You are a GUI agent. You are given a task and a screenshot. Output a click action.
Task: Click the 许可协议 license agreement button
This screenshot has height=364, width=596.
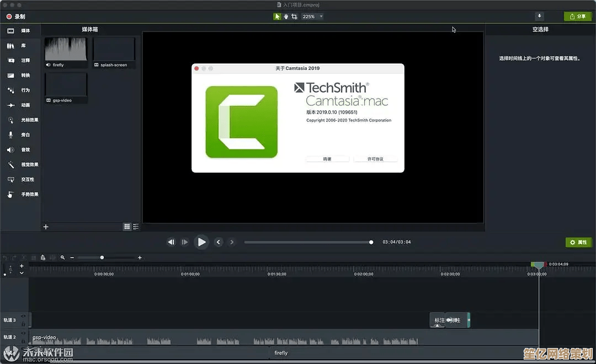(375, 159)
